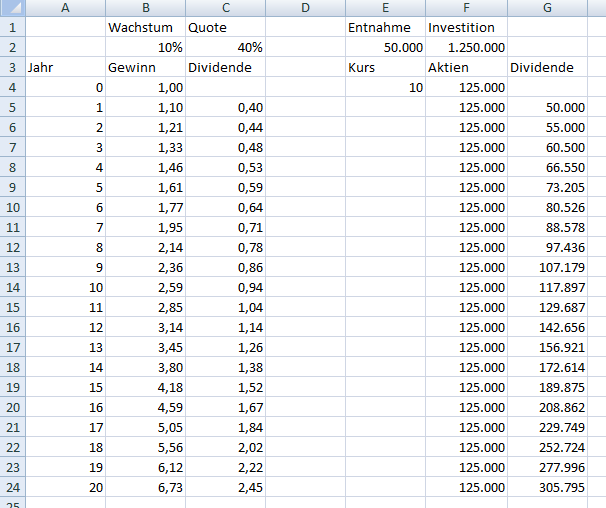Select the Gewinn cell showing 1,00
Viewport: 606px width, 508px height.
click(x=145, y=87)
